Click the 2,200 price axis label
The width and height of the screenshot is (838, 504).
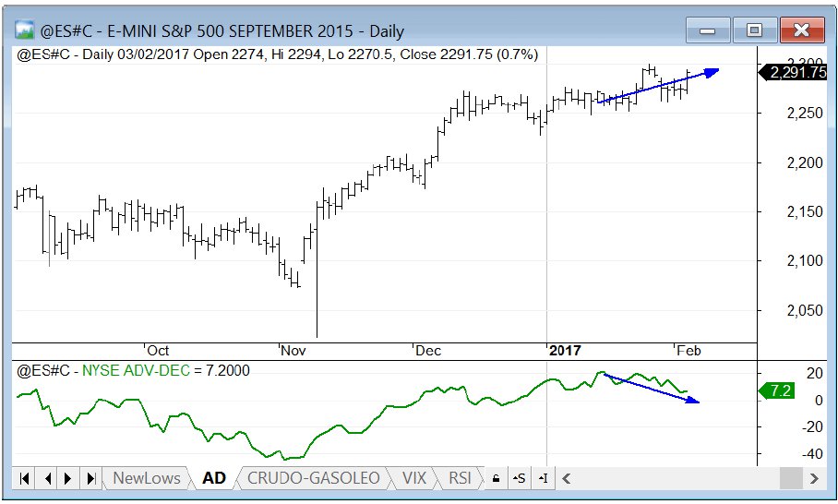point(805,162)
